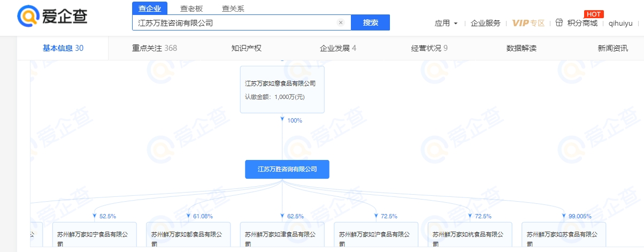Click the gift icon beside 积分商城
Viewport: 644px width, 252px height.
559,23
